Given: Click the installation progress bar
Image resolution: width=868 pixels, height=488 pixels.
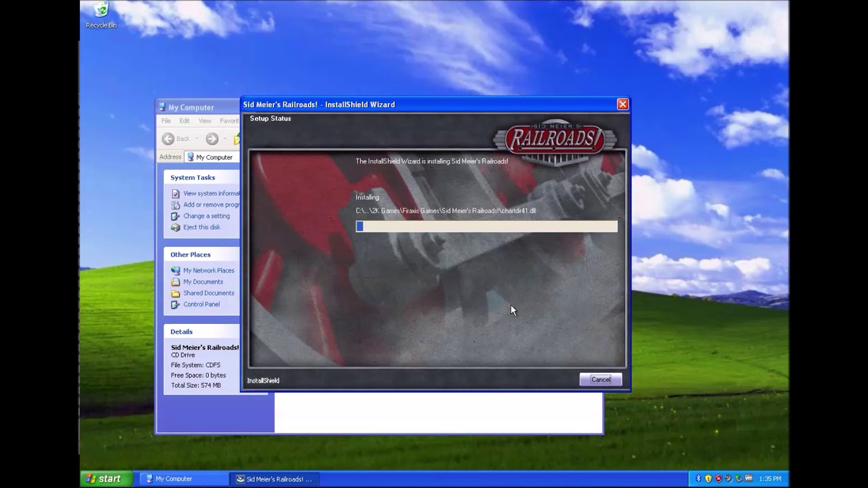Looking at the screenshot, I should click(487, 226).
